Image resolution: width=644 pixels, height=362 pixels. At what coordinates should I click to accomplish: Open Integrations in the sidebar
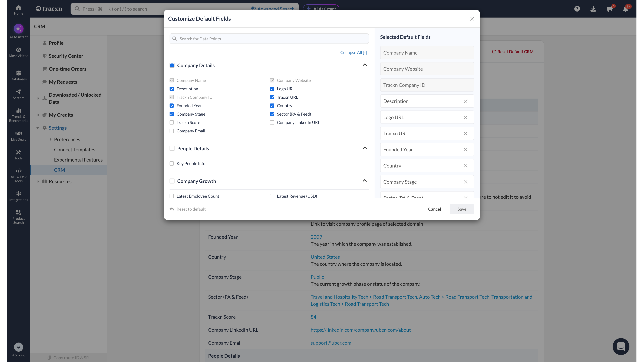18,196
